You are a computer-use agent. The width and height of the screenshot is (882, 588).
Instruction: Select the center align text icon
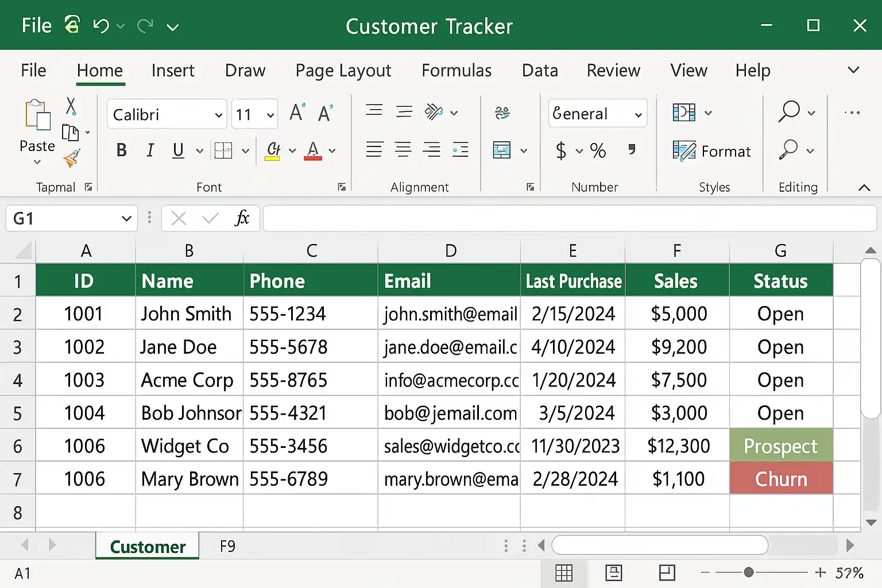pos(403,150)
